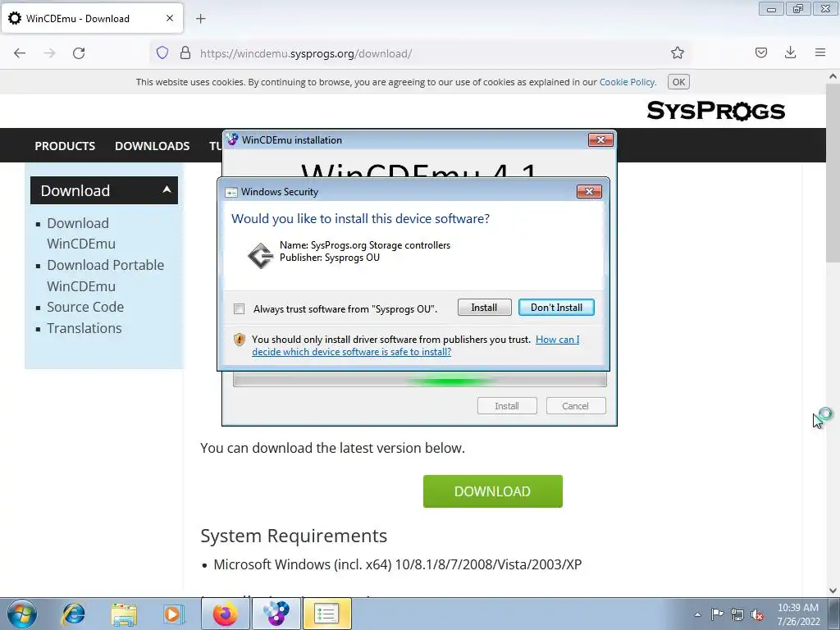Image resolution: width=840 pixels, height=630 pixels.
Task: Open the Cookie Policy link
Action: (x=627, y=82)
